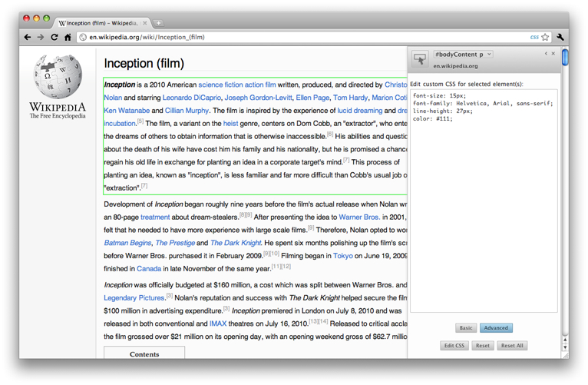588x385 pixels.
Task: Click the css extension icon in address bar
Action: click(534, 37)
